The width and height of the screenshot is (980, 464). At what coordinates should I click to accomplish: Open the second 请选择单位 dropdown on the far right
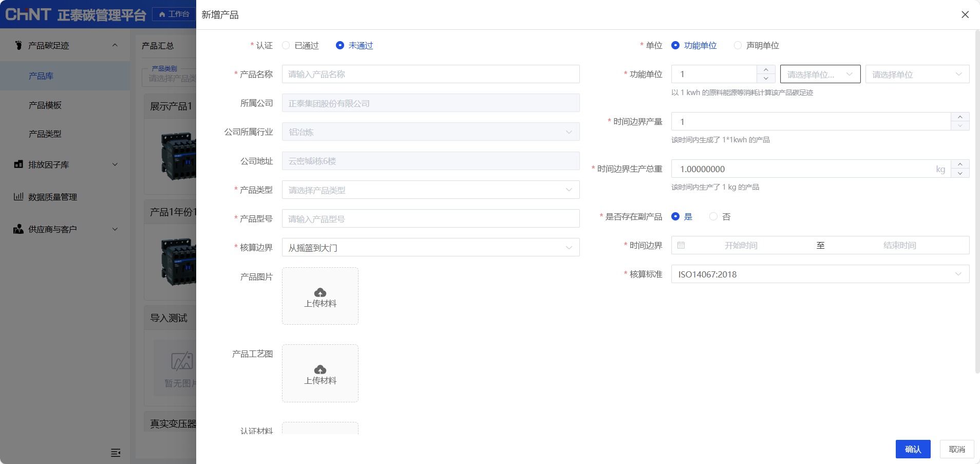[917, 74]
